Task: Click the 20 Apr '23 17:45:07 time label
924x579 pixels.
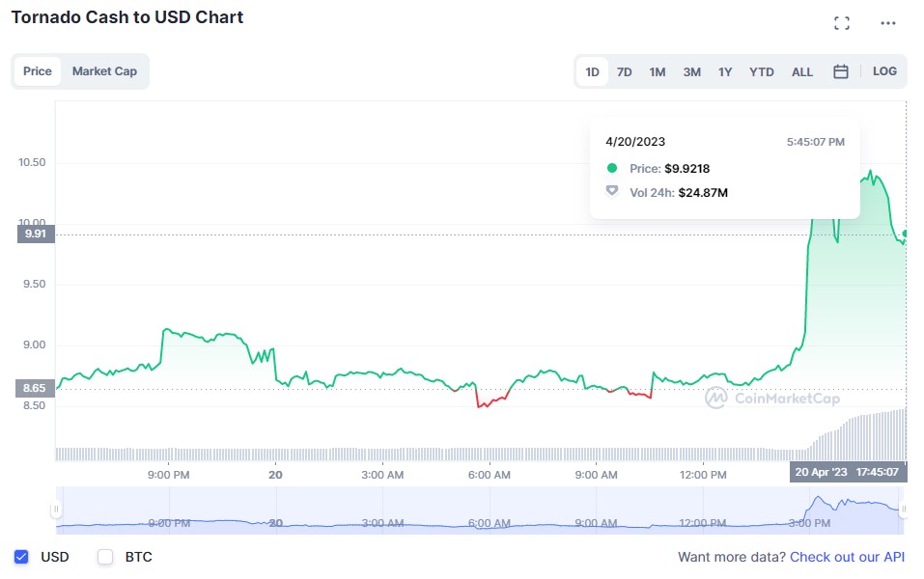Action: (848, 472)
